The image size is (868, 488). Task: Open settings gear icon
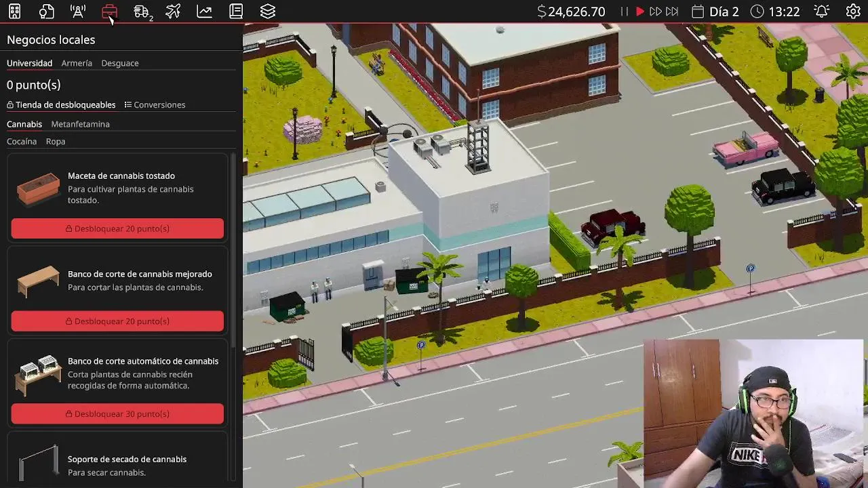point(853,12)
